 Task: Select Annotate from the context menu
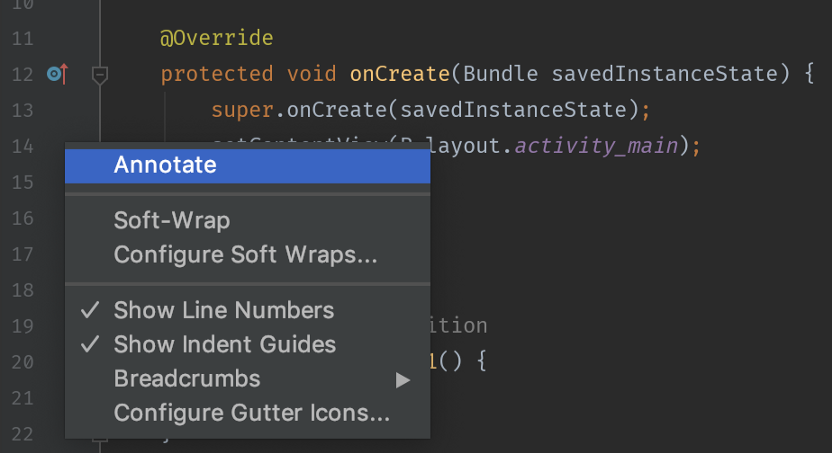click(x=165, y=165)
